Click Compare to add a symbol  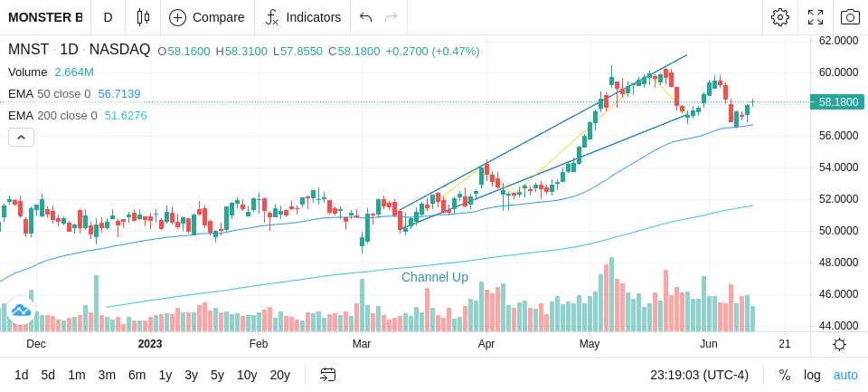point(207,17)
